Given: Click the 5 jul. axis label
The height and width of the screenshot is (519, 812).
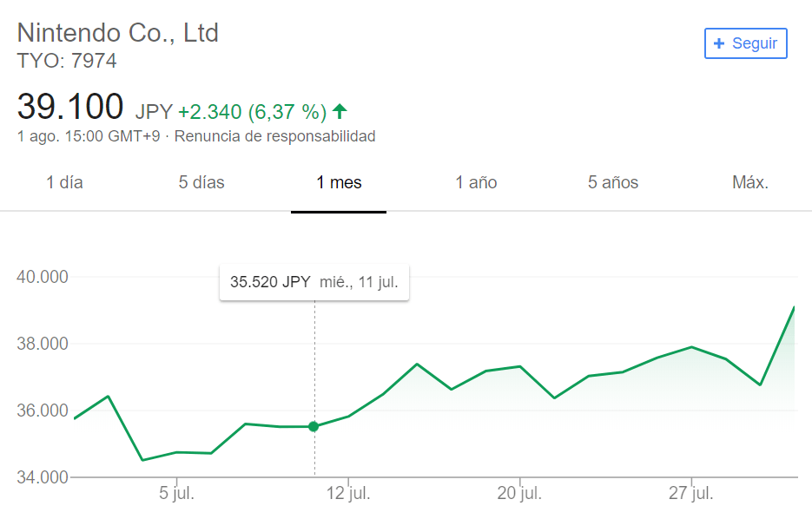Looking at the screenshot, I should click(x=176, y=493).
